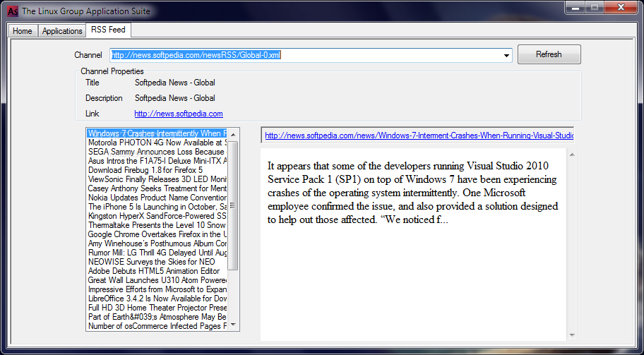Viewport: 644px width, 355px height.
Task: Open the news.softpedia.com channel link
Action: pyautogui.click(x=179, y=114)
